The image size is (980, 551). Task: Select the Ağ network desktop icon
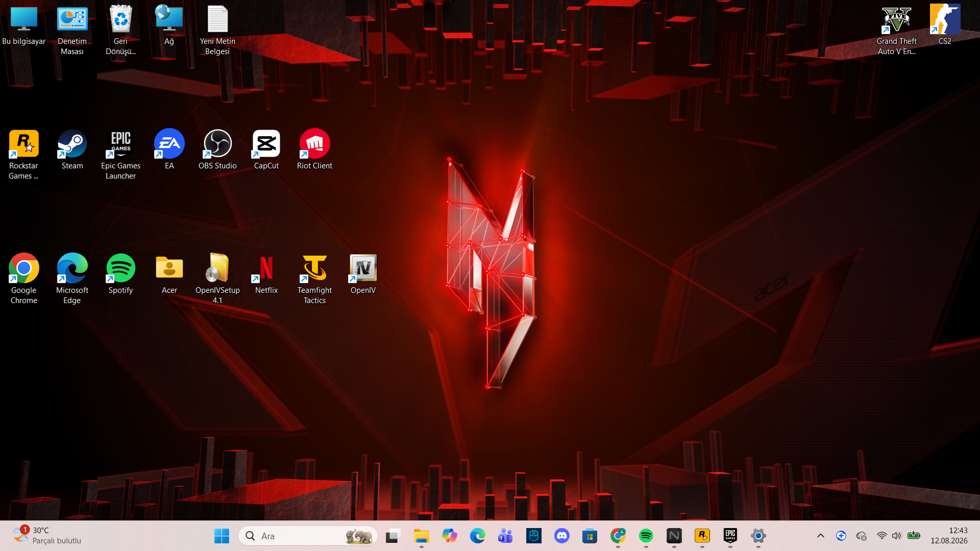[x=169, y=26]
